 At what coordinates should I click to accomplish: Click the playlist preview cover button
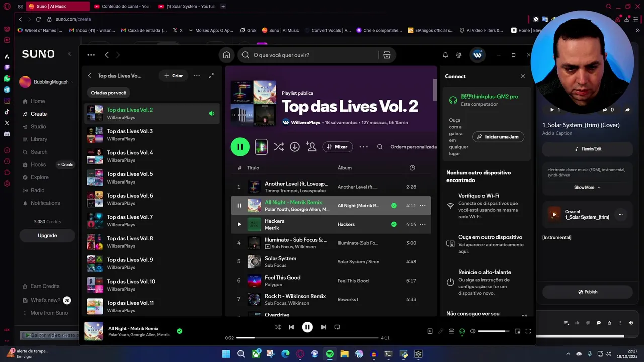coord(261,147)
